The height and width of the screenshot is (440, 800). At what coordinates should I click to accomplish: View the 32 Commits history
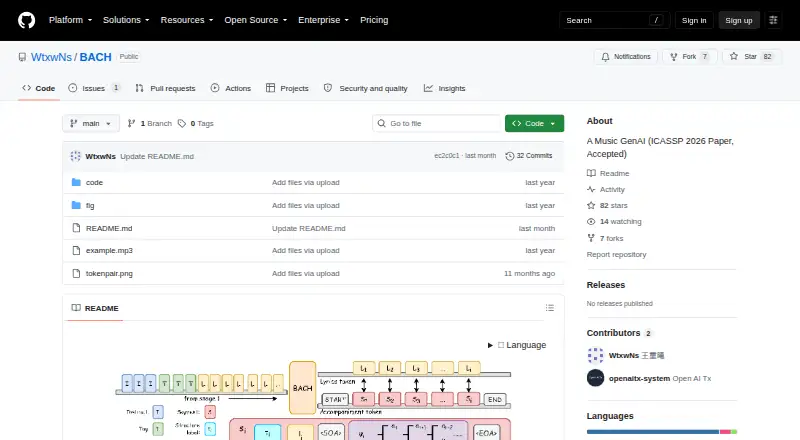[529, 156]
